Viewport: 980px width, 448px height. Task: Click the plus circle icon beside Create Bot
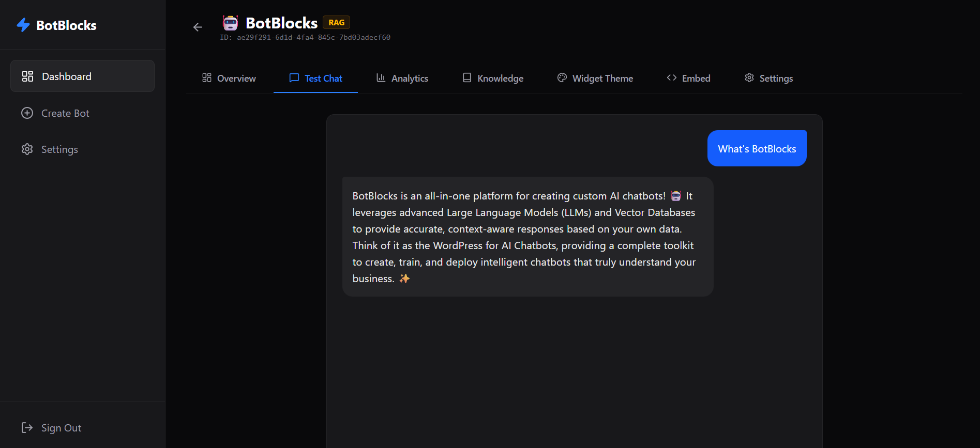(27, 113)
